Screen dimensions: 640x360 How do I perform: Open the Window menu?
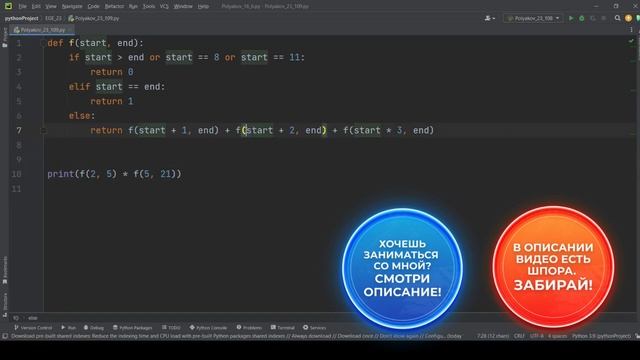(x=183, y=6)
